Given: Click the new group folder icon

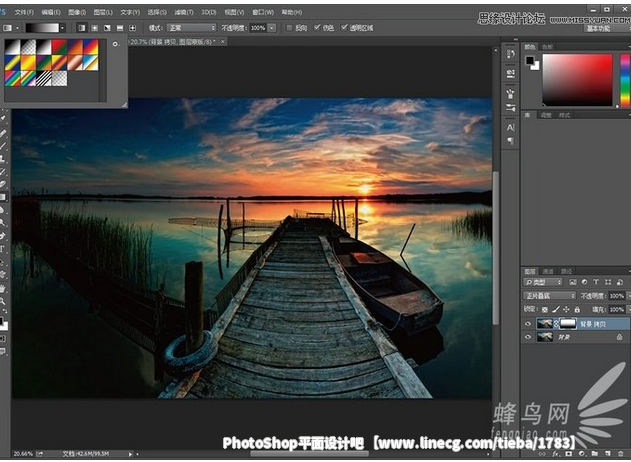Looking at the screenshot, I should (x=595, y=454).
